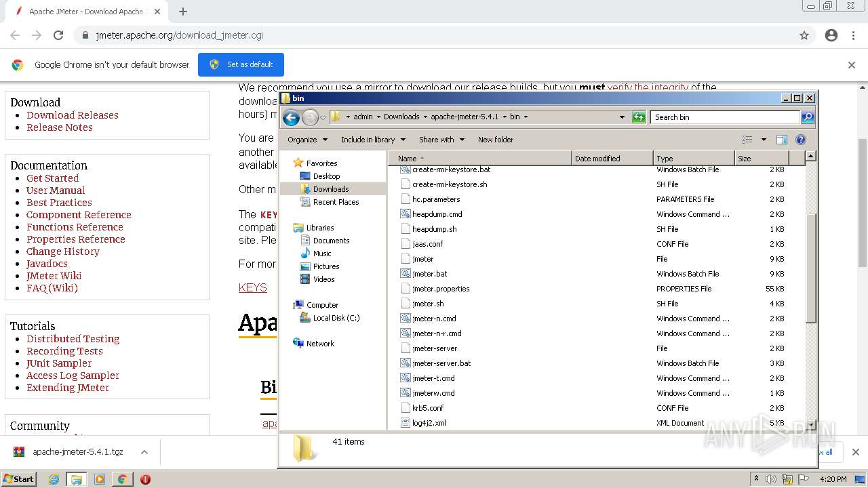
Task: Open the address bar history dropdown
Action: click(x=622, y=117)
